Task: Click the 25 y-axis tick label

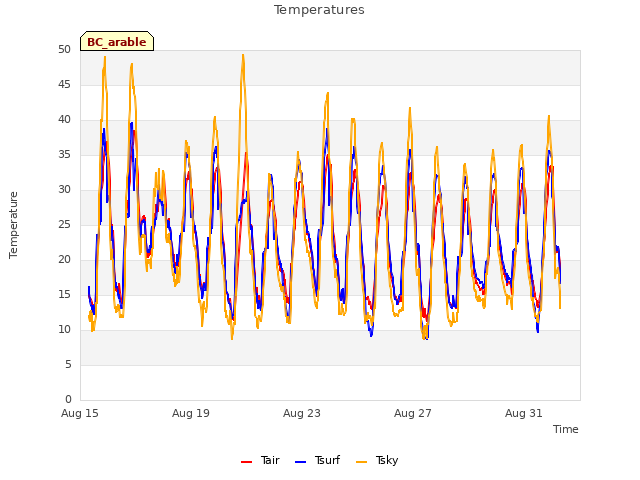Action: 64,224
